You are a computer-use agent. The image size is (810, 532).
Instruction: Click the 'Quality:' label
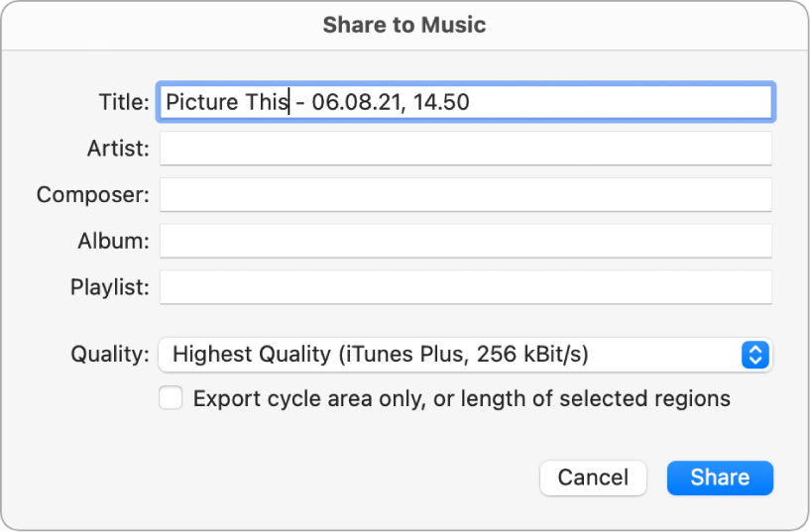click(110, 354)
